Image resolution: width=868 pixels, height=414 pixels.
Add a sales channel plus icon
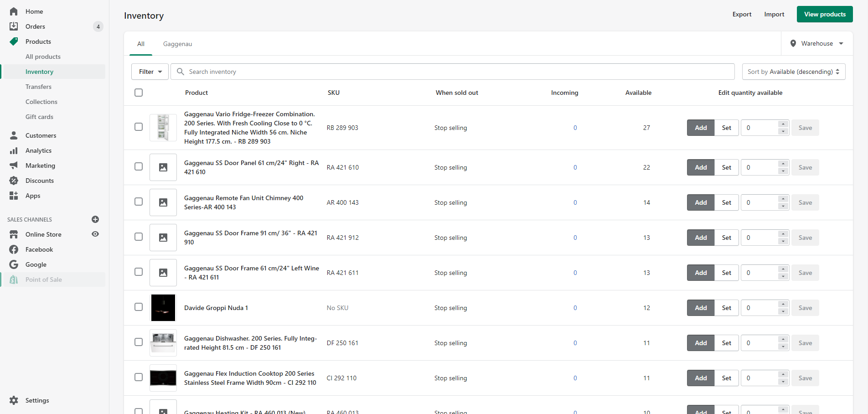pos(95,219)
